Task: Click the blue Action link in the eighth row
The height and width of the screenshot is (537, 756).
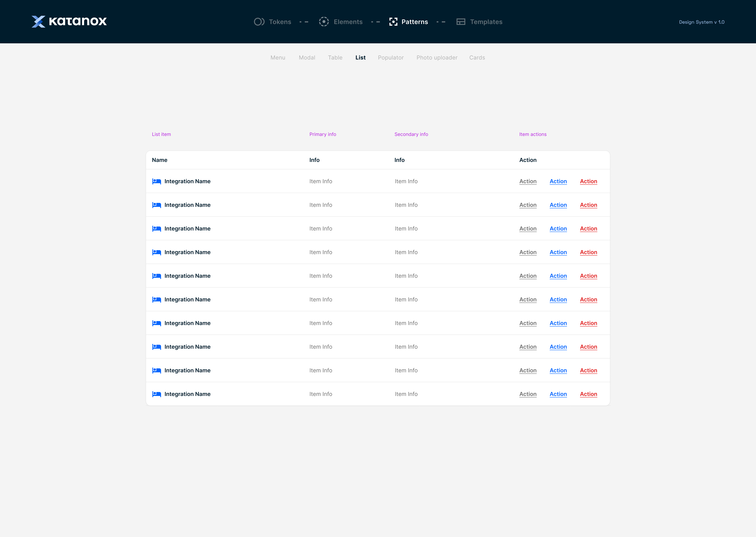Action: click(x=558, y=347)
